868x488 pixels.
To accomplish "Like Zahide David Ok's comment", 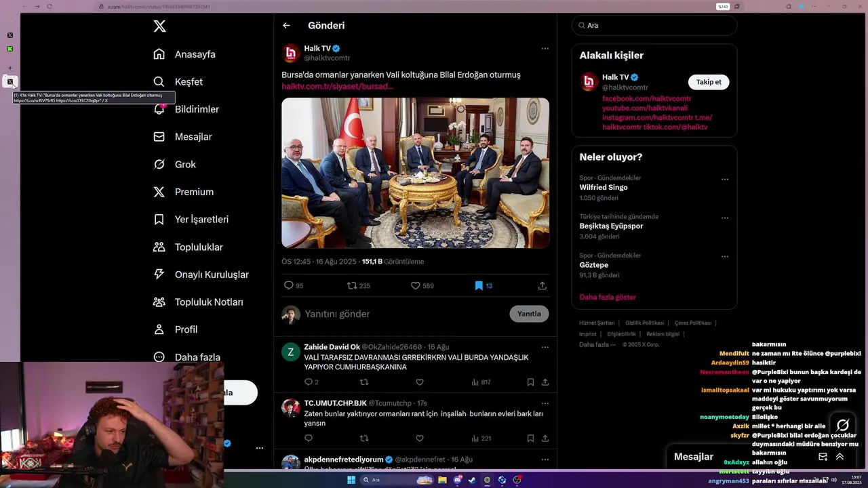I will (420, 382).
